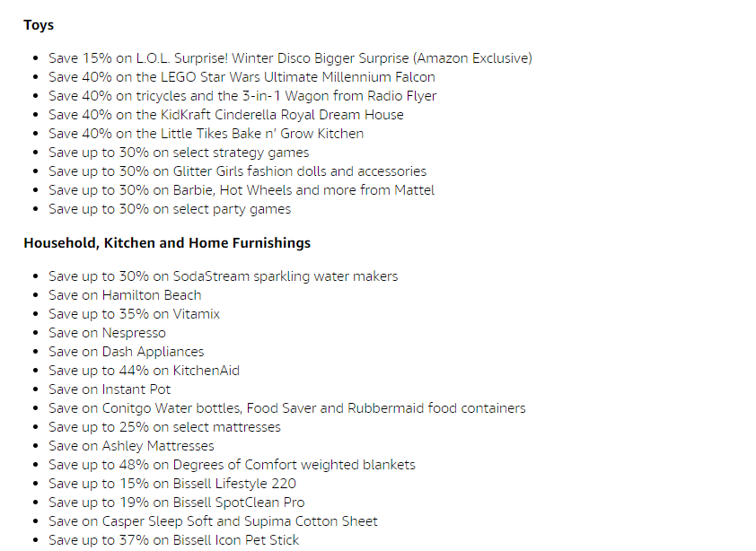Click the Radio Flyer tricycles and wagon deal
Image resolution: width=756 pixels, height=551 pixels.
(x=242, y=96)
